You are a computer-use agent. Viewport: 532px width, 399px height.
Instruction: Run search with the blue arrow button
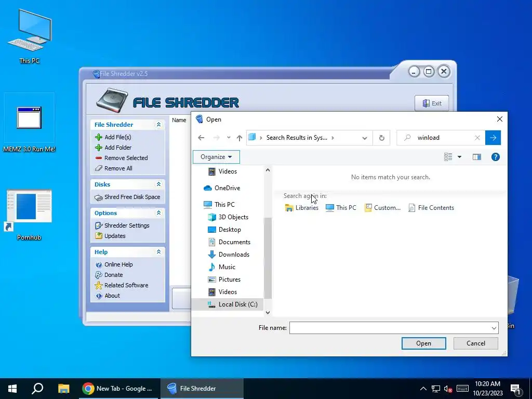coord(493,138)
